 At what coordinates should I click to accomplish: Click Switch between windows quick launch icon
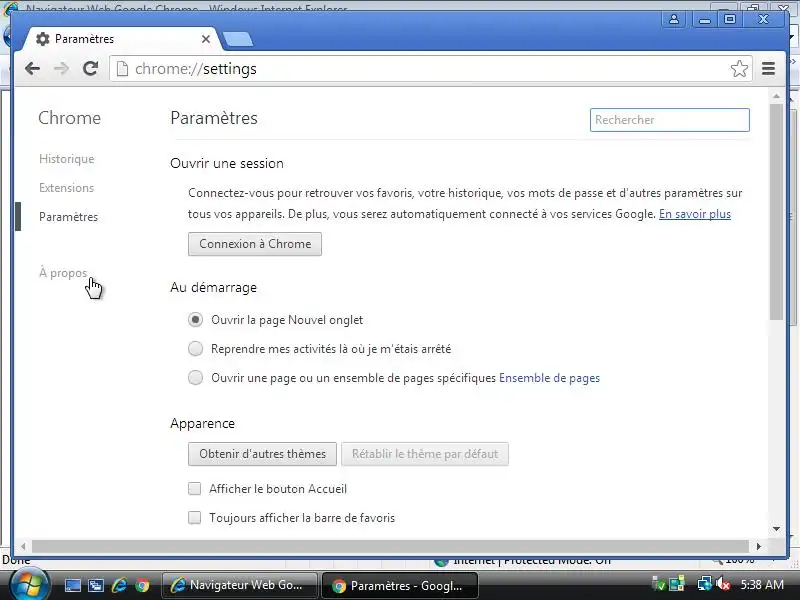95,586
